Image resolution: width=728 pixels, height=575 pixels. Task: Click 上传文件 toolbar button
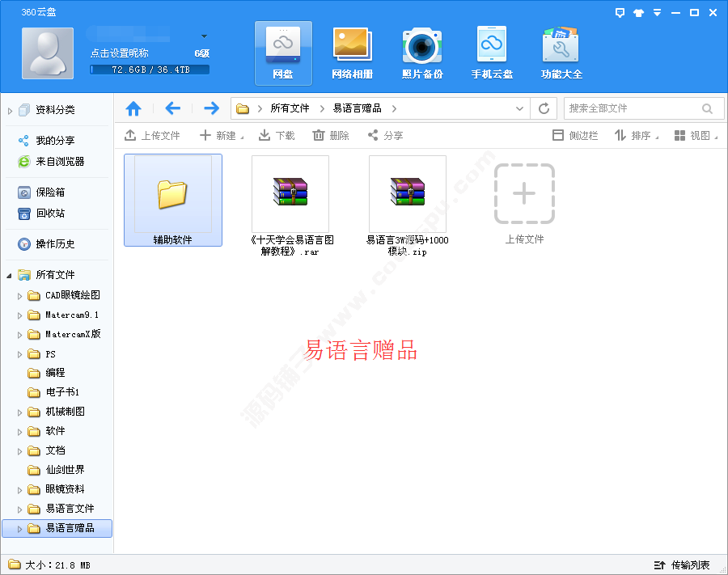click(152, 136)
